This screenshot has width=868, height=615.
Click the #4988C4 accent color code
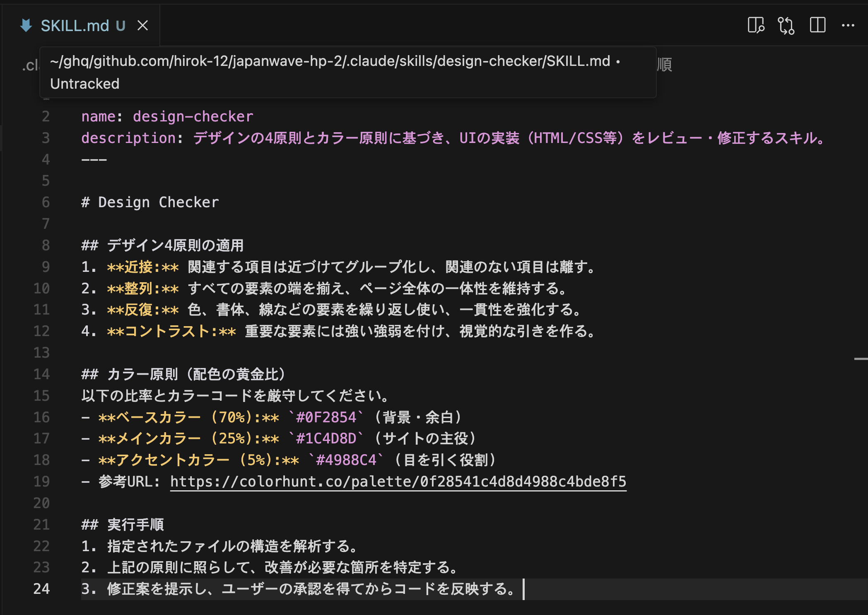pyautogui.click(x=346, y=460)
